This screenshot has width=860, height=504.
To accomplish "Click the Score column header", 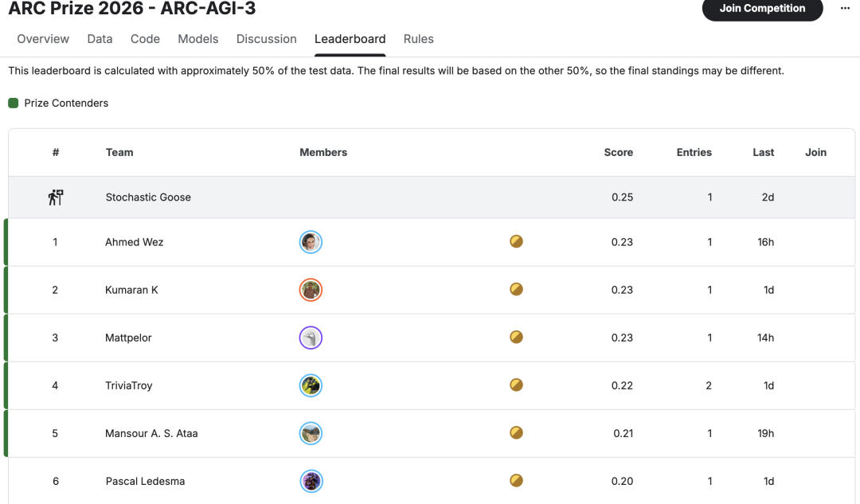I will [x=618, y=152].
